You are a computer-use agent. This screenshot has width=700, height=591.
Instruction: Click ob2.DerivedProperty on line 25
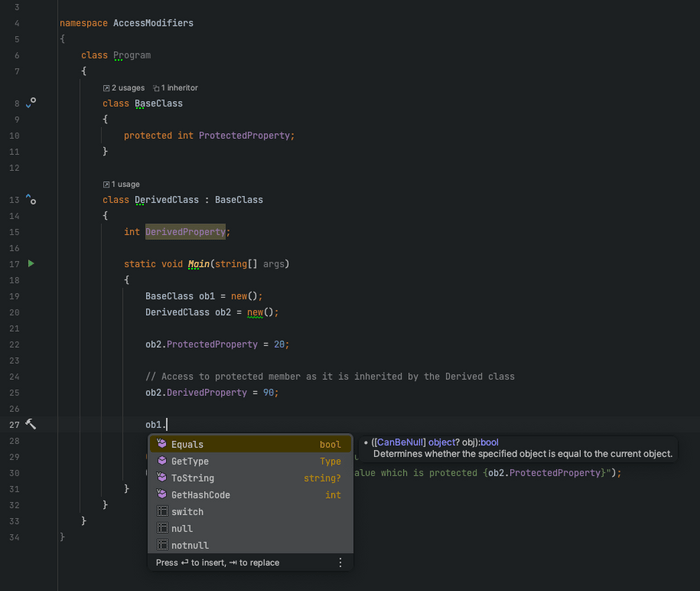pyautogui.click(x=196, y=392)
